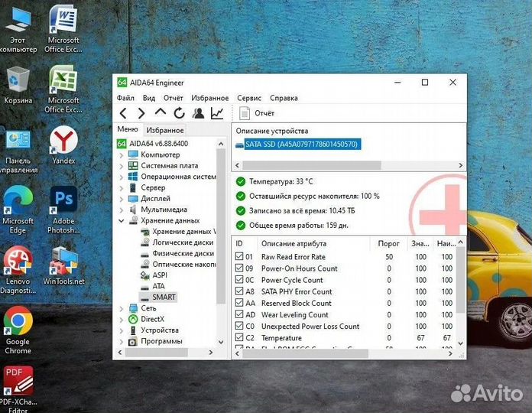Expand the Операционная система tree node
Image resolution: width=532 pixels, height=413 pixels.
click(122, 177)
